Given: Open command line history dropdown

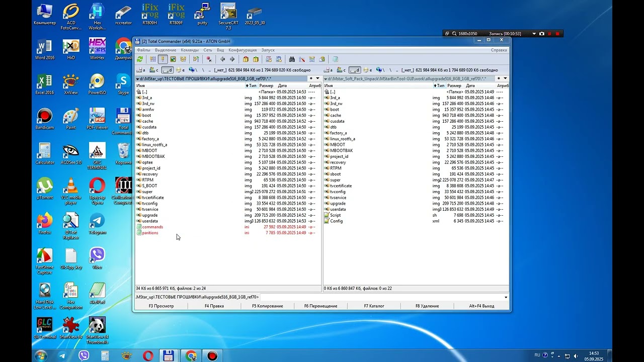Looking at the screenshot, I should (x=506, y=297).
